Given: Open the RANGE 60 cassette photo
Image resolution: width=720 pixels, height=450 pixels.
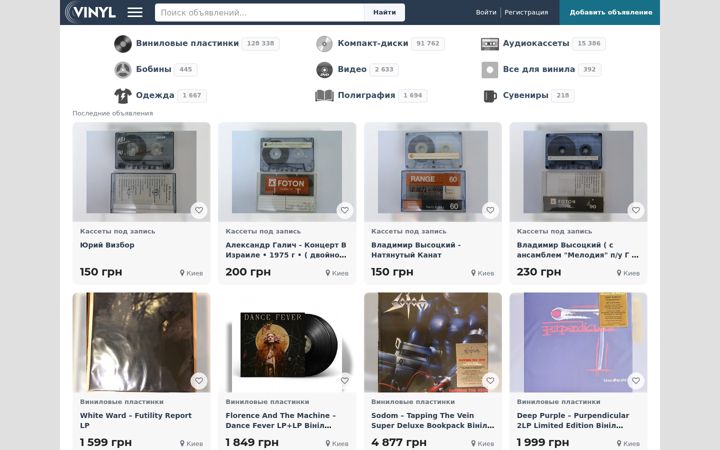Looking at the screenshot, I should click(433, 172).
